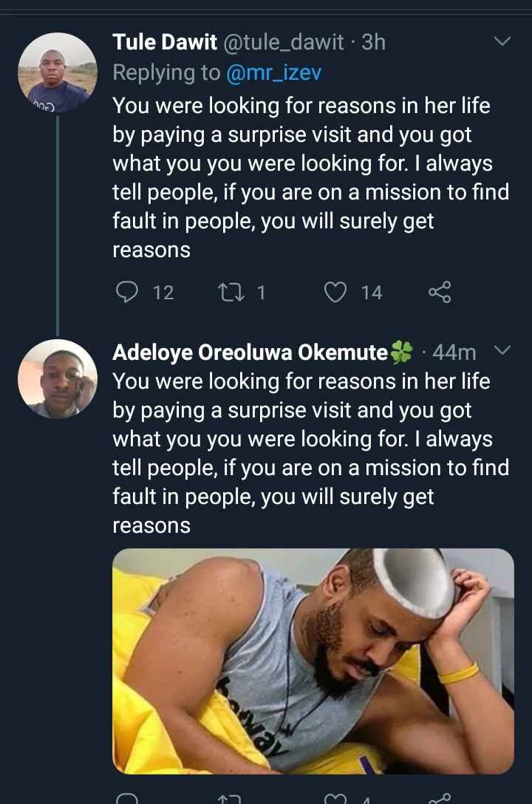The width and height of the screenshot is (532, 804).
Task: Tap the 44m timestamp
Action: pyautogui.click(x=454, y=352)
